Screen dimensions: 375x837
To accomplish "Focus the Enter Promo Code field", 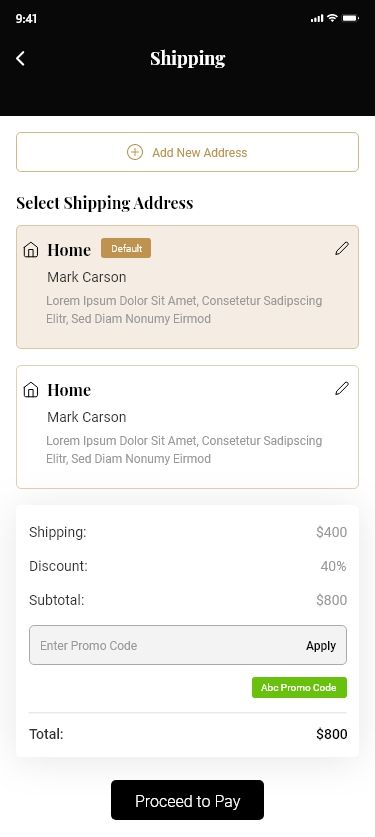I will (x=188, y=645).
